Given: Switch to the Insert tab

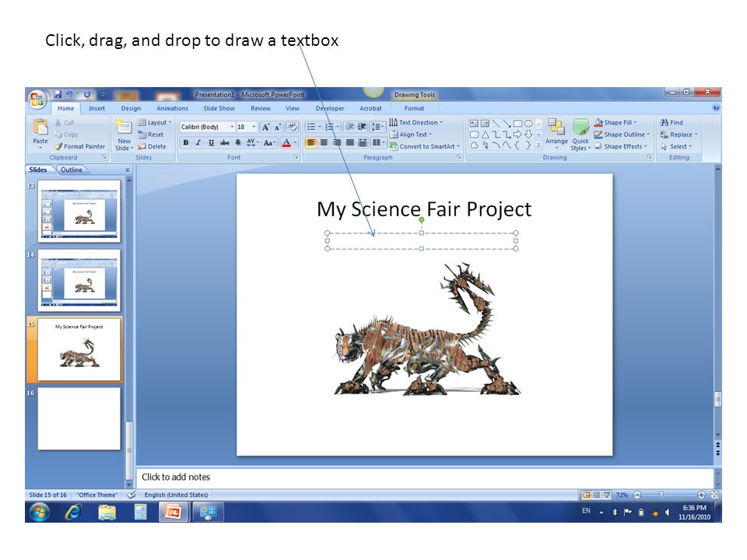Looking at the screenshot, I should click(96, 109).
